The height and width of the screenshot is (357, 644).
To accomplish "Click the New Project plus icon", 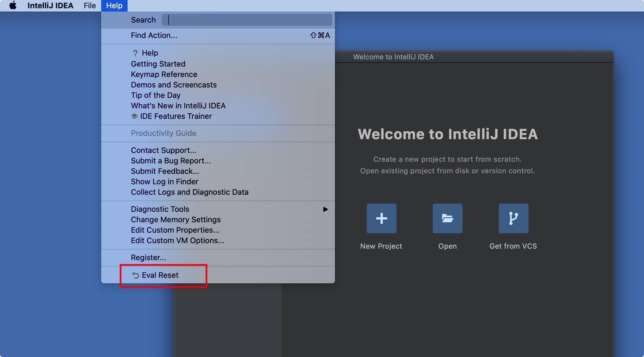I will pyautogui.click(x=381, y=218).
